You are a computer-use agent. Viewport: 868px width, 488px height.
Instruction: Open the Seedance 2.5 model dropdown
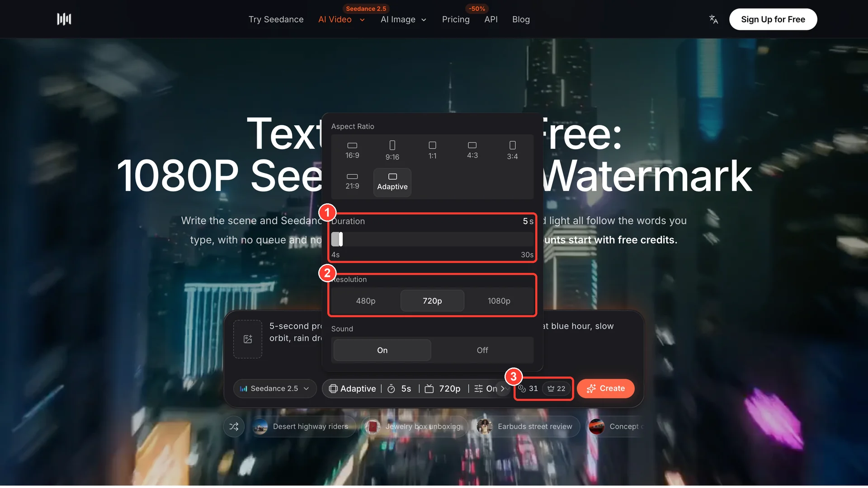[x=275, y=389]
